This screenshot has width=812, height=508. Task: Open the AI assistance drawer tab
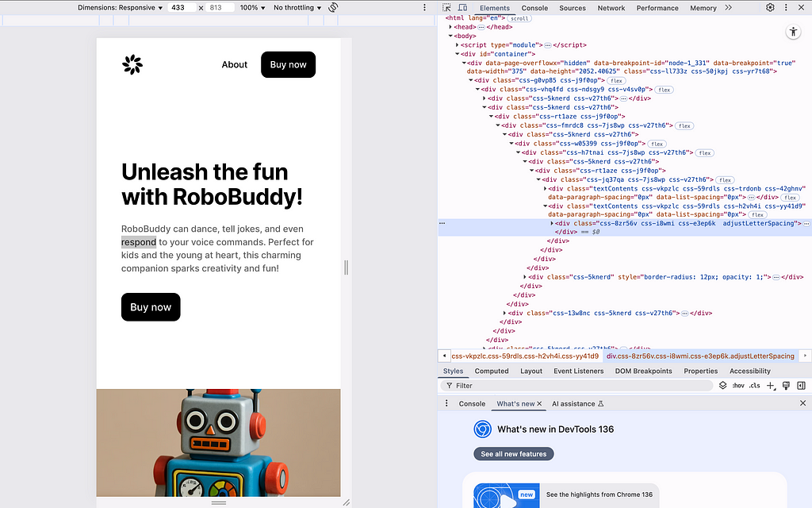(x=577, y=404)
